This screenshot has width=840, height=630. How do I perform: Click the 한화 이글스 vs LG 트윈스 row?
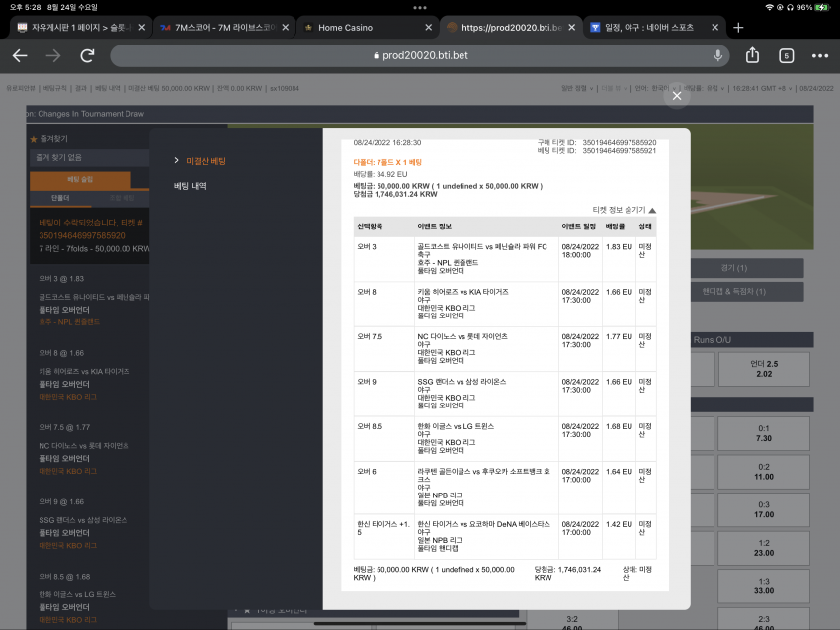point(505,439)
